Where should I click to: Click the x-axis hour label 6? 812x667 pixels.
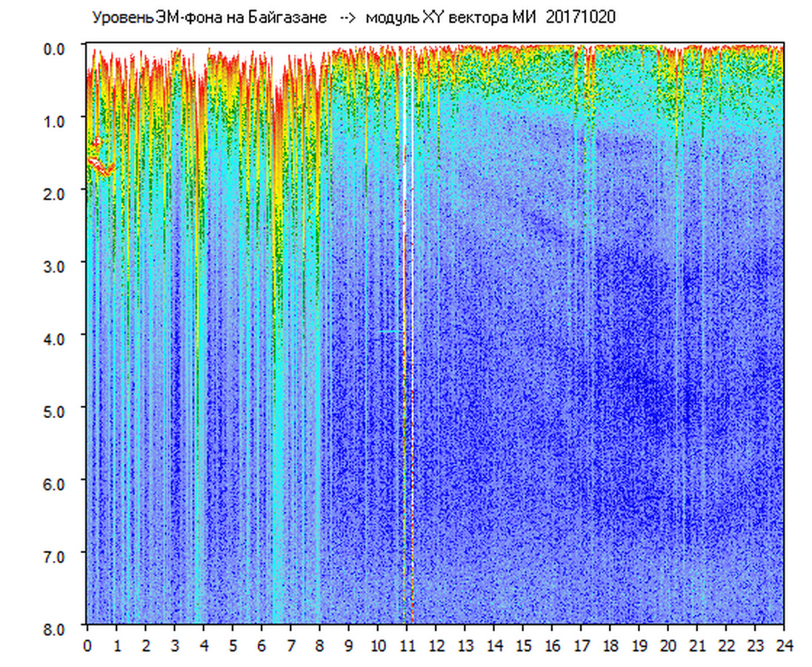click(262, 645)
